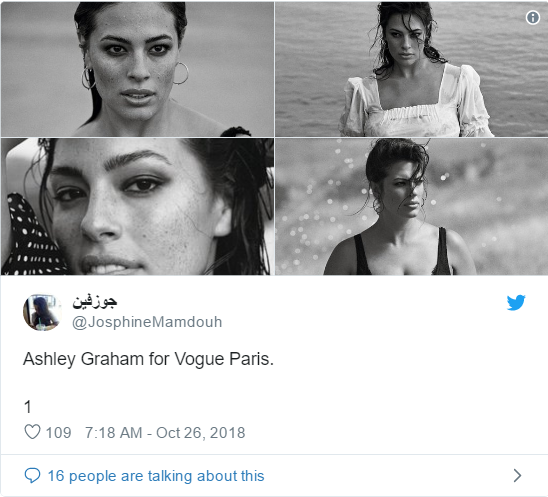Like the tweet with heart icon
The height and width of the screenshot is (497, 548).
tap(32, 432)
